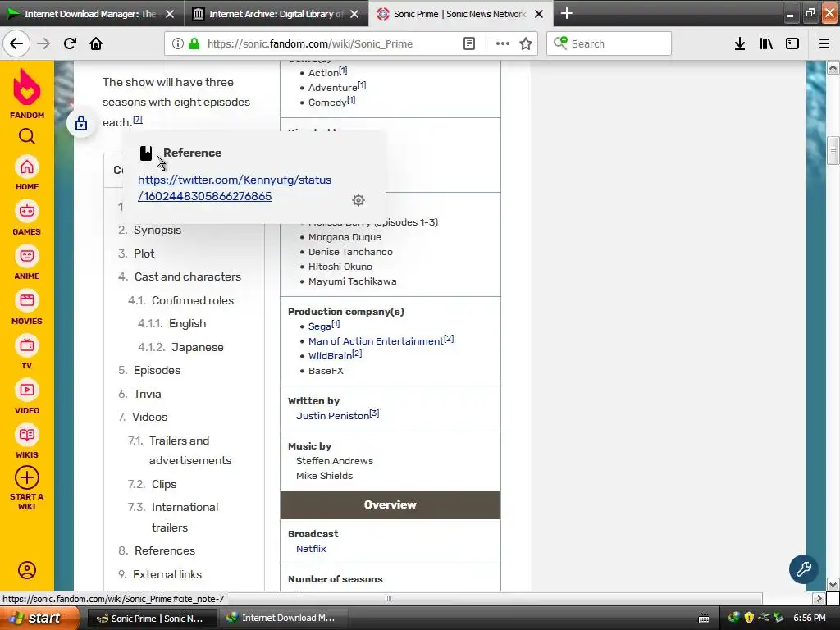
Task: Click the security shield tray icon
Action: (749, 618)
